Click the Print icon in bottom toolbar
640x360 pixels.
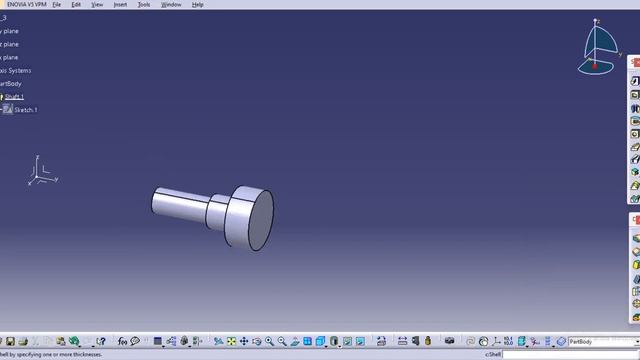[23, 341]
